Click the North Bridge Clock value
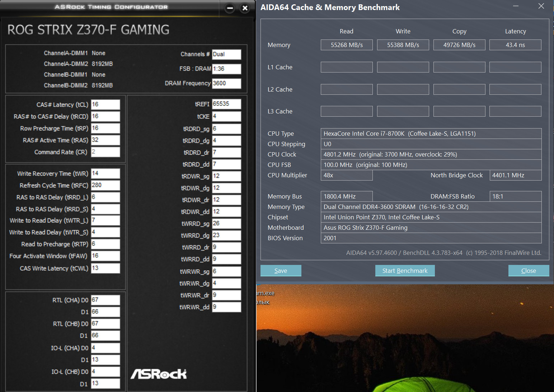The height and width of the screenshot is (392, 554). [x=516, y=175]
